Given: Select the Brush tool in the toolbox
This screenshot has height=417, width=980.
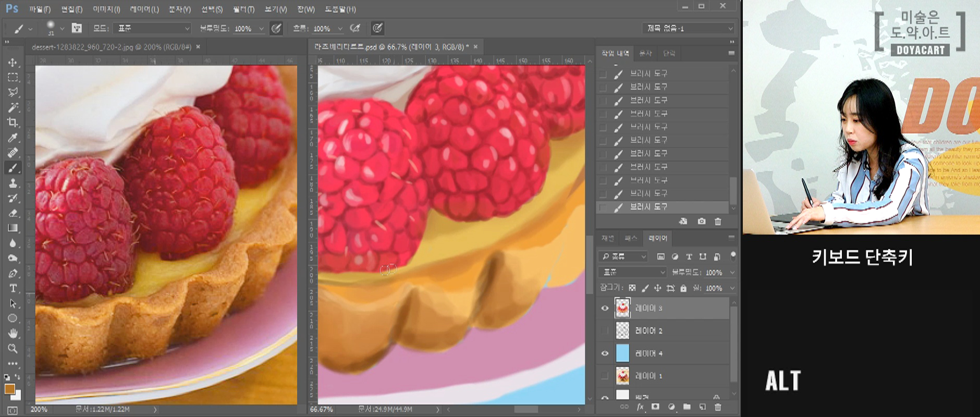Looking at the screenshot, I should [x=13, y=168].
